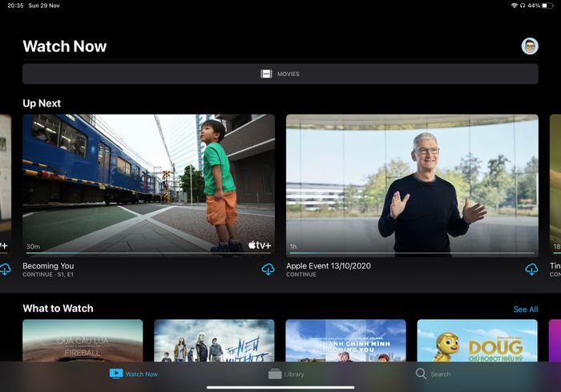Image resolution: width=561 pixels, height=392 pixels.
Task: Check the Wi-Fi status icon
Action: pos(515,6)
